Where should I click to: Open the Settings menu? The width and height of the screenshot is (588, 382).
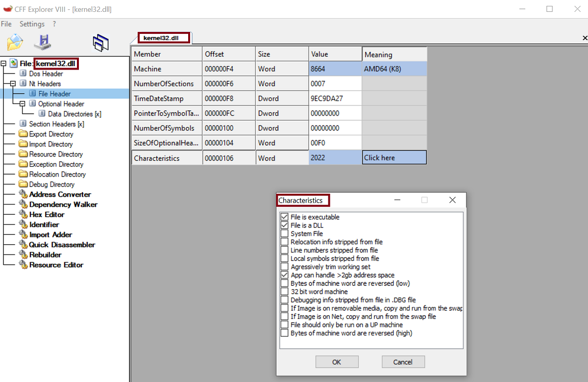click(x=32, y=24)
